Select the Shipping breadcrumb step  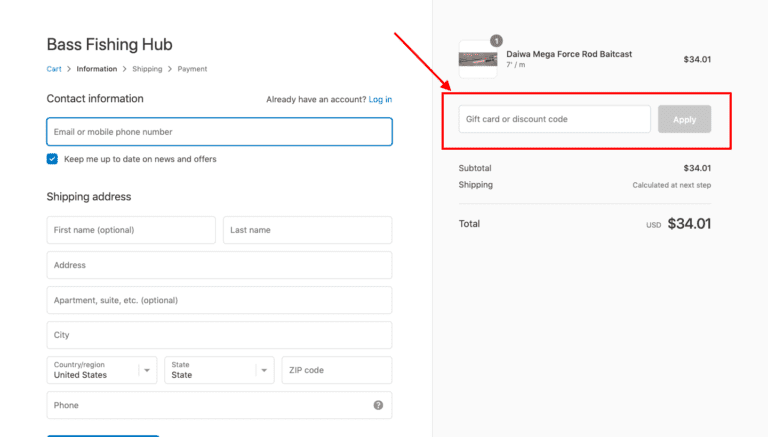[x=147, y=69]
